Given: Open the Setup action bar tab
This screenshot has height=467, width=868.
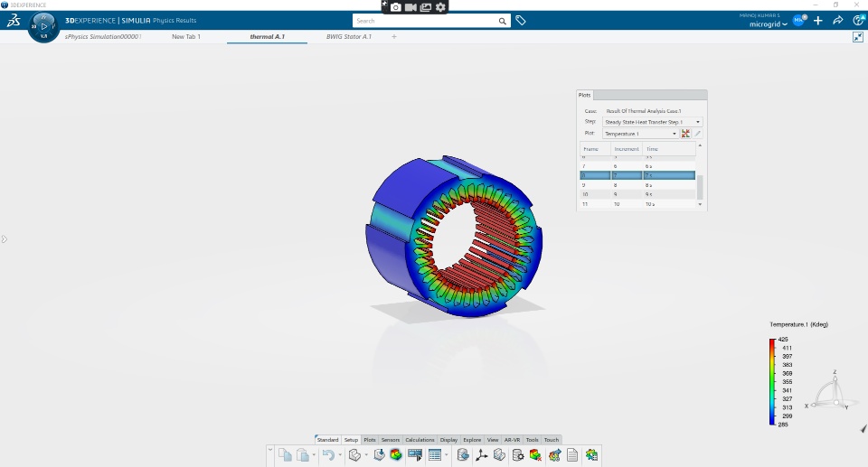Looking at the screenshot, I should [x=351, y=440].
